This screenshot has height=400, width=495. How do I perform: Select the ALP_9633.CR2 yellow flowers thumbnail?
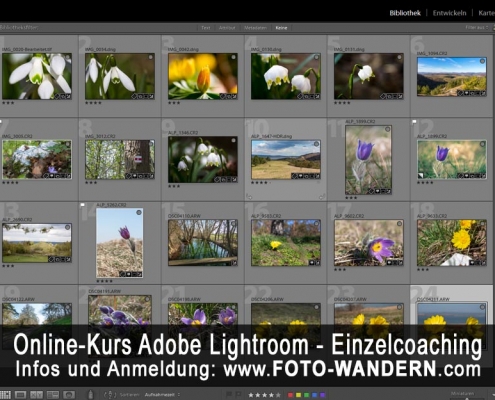[x=452, y=243]
